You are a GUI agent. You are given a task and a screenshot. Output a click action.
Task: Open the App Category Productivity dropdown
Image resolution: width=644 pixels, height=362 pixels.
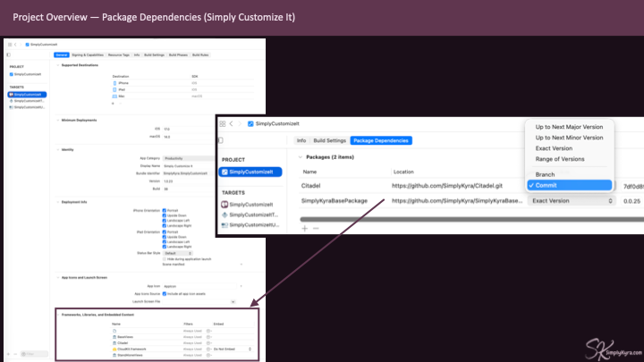188,158
